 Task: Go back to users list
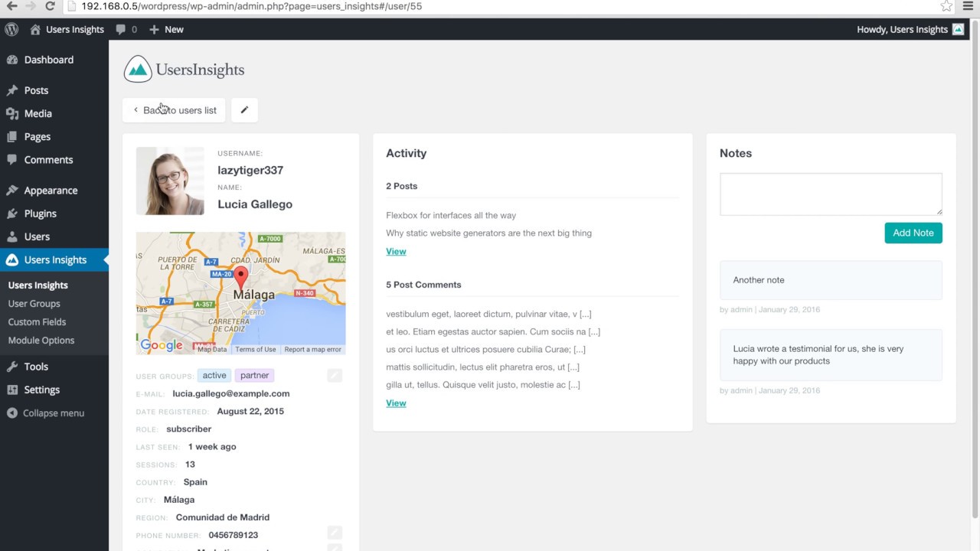pos(174,110)
